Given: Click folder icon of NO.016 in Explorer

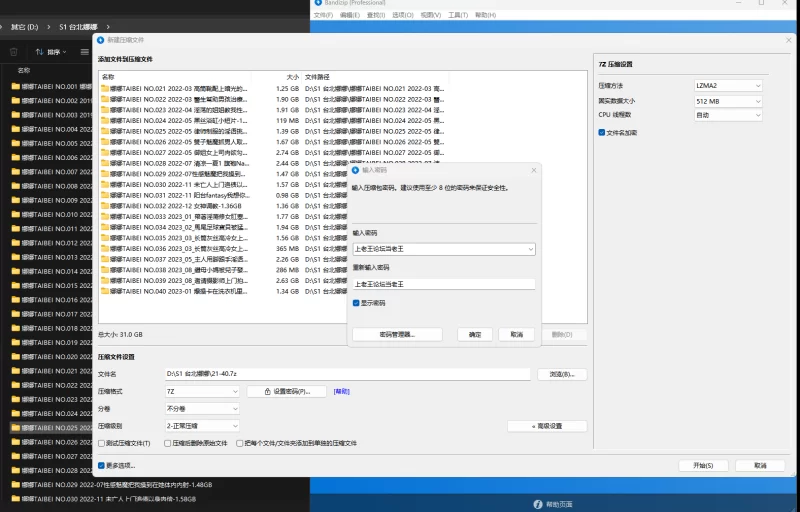Looking at the screenshot, I should (x=16, y=300).
